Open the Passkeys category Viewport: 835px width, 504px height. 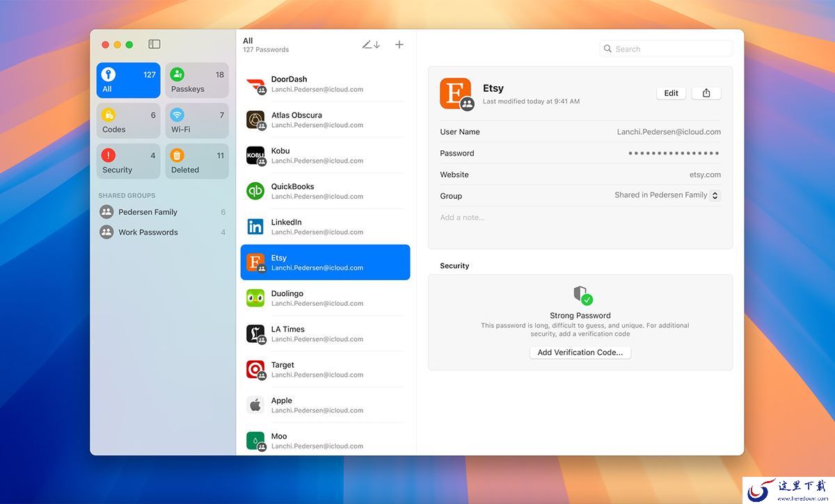tap(197, 80)
